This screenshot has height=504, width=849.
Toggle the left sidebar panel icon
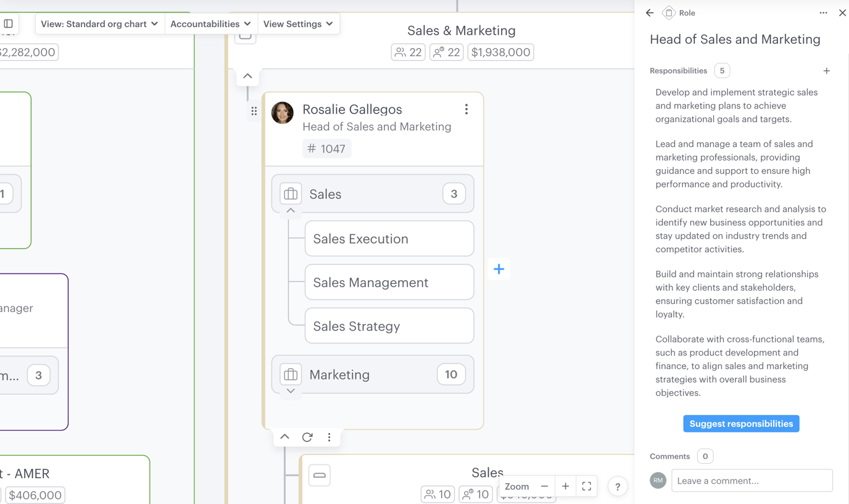(9, 24)
